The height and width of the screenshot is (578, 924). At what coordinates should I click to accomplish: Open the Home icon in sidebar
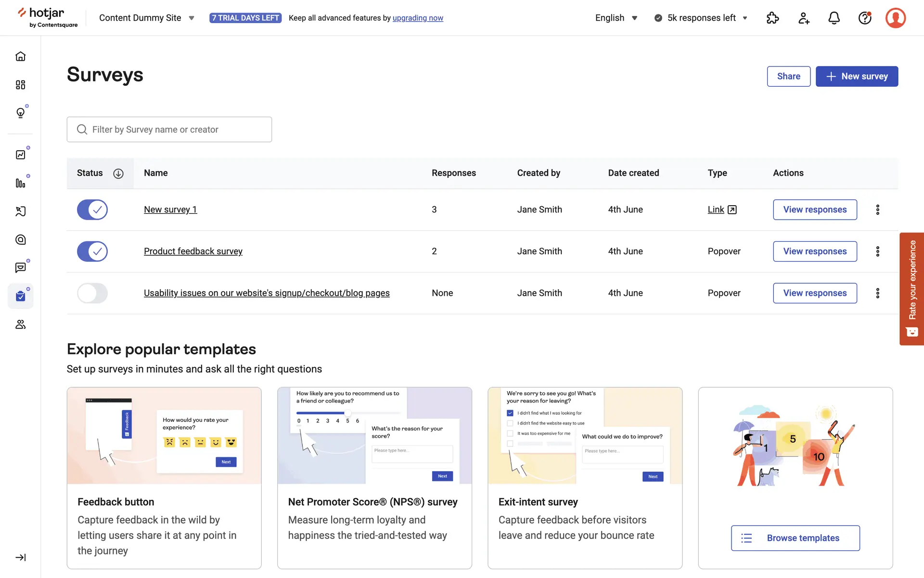pos(20,56)
